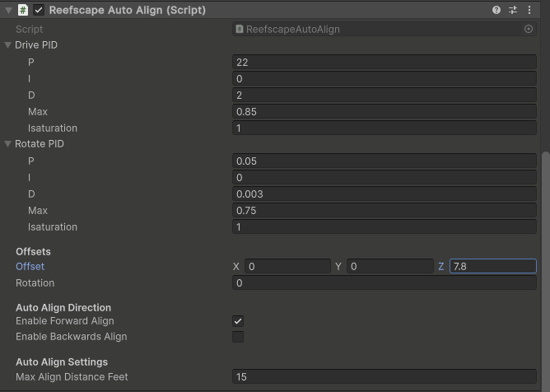Collapse the Reefscape Auto Align component
Screen dimensions: 550x392
pos(8,10)
